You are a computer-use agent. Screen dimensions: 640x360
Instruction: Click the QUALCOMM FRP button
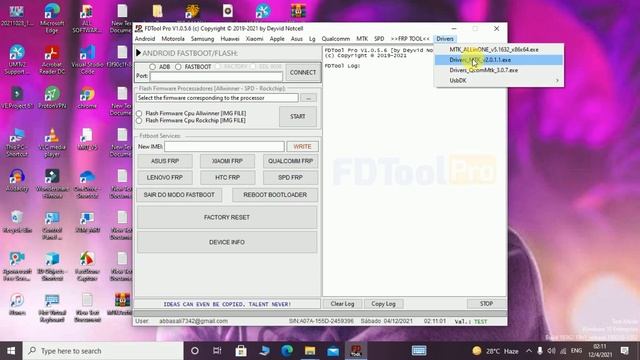click(290, 161)
